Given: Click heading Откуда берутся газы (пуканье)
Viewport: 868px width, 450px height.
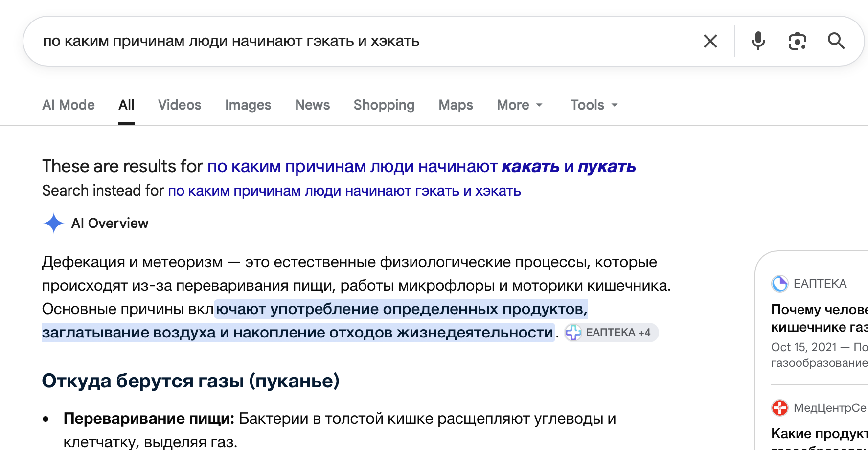Looking at the screenshot, I should [x=191, y=381].
